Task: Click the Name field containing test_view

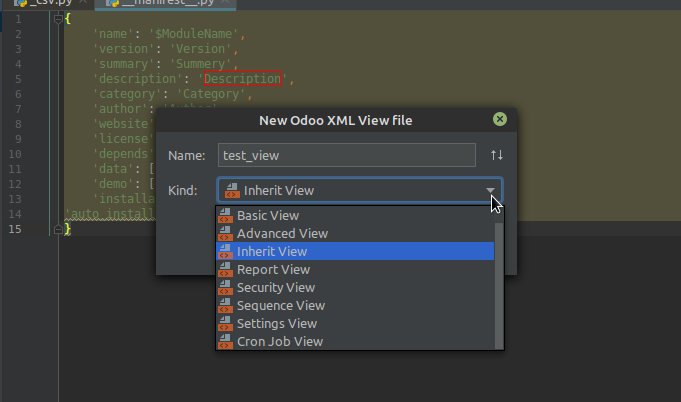Action: (x=347, y=155)
